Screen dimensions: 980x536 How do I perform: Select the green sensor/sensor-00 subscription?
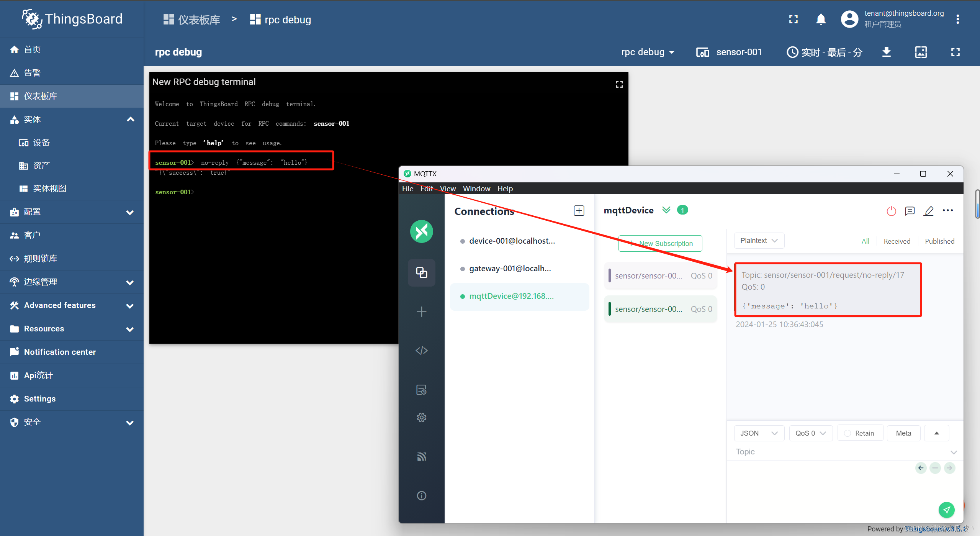pyautogui.click(x=660, y=309)
